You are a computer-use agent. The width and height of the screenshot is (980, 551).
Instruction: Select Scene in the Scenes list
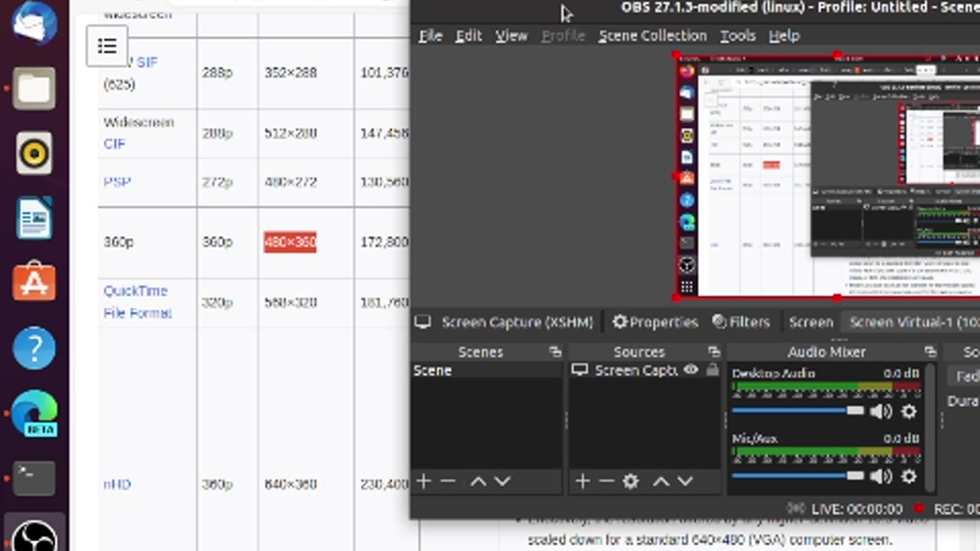486,370
